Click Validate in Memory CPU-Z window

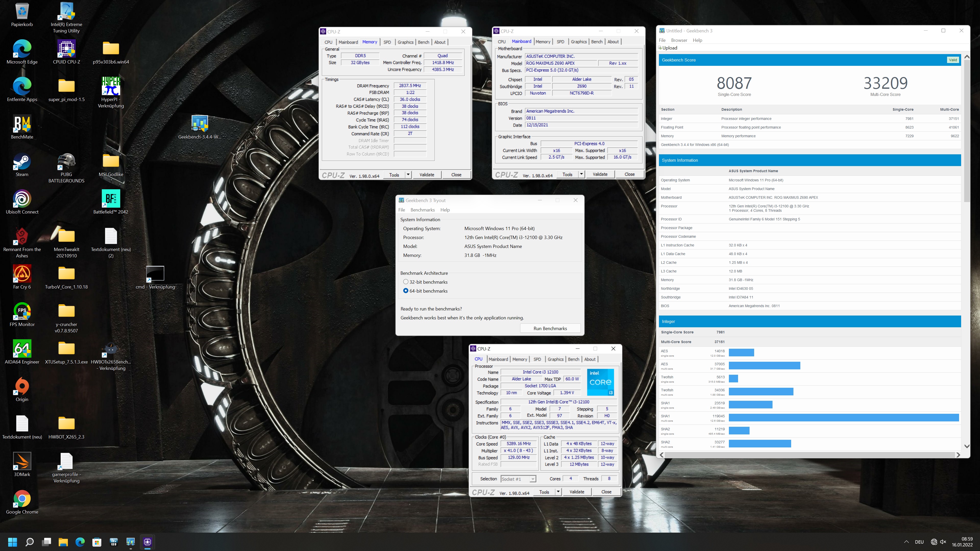[426, 174]
